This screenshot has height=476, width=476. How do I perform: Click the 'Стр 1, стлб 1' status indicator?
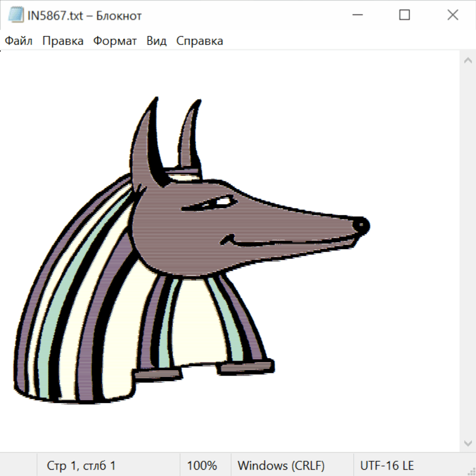81,465
